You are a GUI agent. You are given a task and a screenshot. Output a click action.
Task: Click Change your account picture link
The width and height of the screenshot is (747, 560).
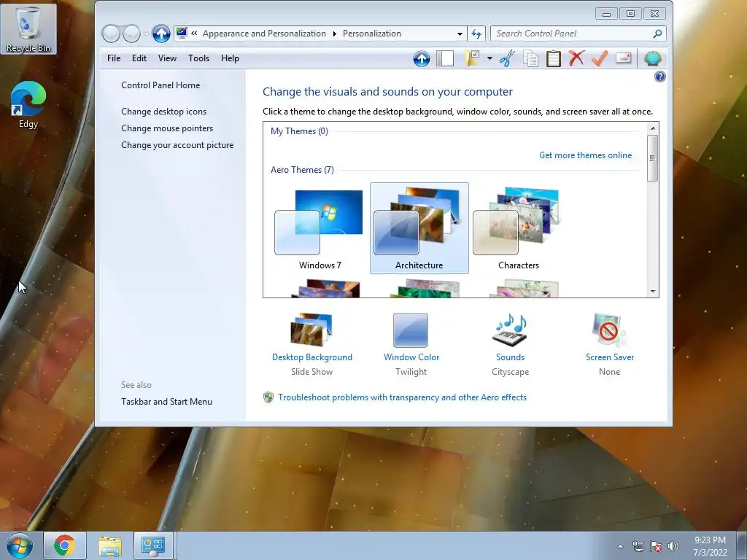pos(177,145)
